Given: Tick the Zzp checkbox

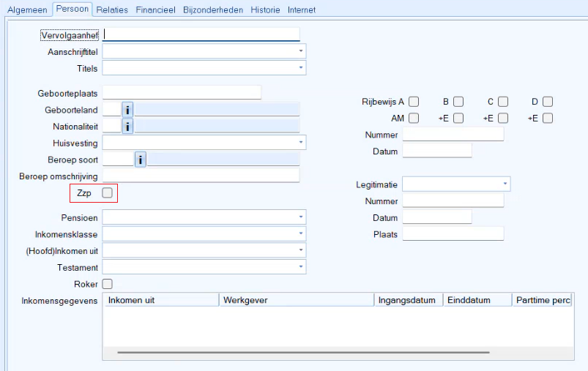Looking at the screenshot, I should [107, 193].
